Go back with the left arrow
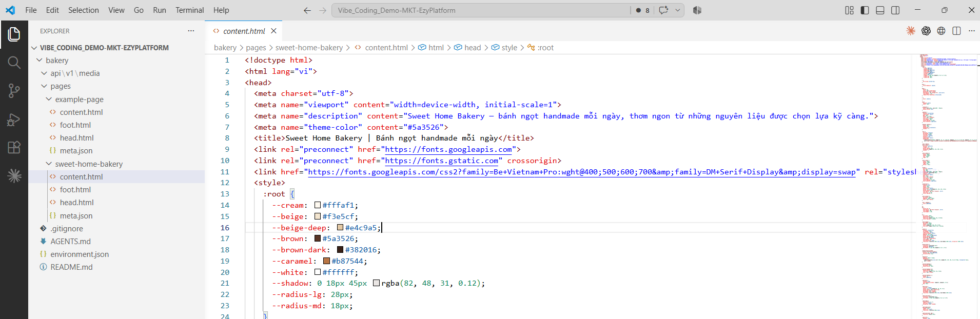This screenshot has height=319, width=980. [307, 10]
